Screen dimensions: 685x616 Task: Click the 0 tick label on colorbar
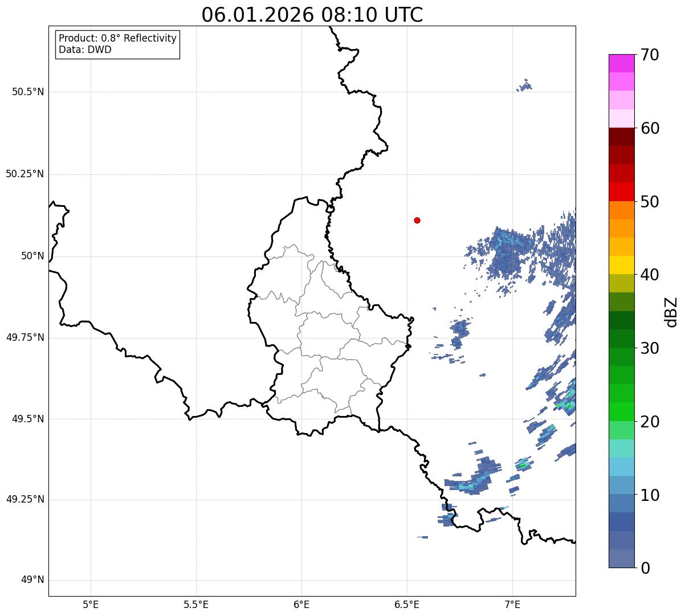[x=645, y=568]
